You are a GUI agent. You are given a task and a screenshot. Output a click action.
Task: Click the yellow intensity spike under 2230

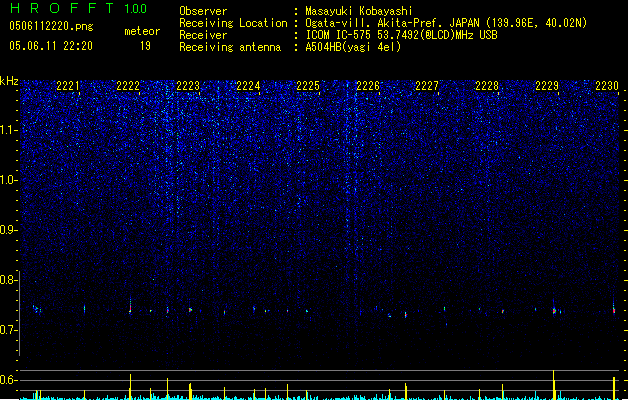614,388
